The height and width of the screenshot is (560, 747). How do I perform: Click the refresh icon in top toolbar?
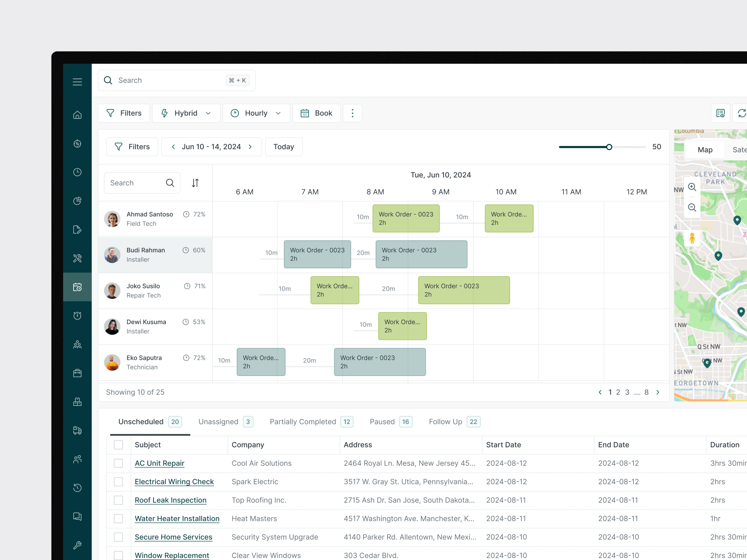point(742,113)
